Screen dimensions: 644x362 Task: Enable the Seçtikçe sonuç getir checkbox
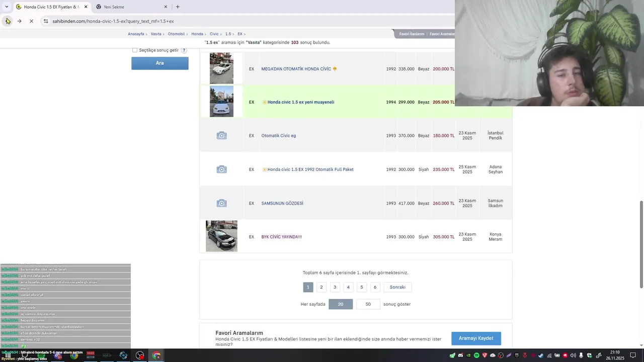pos(134,50)
